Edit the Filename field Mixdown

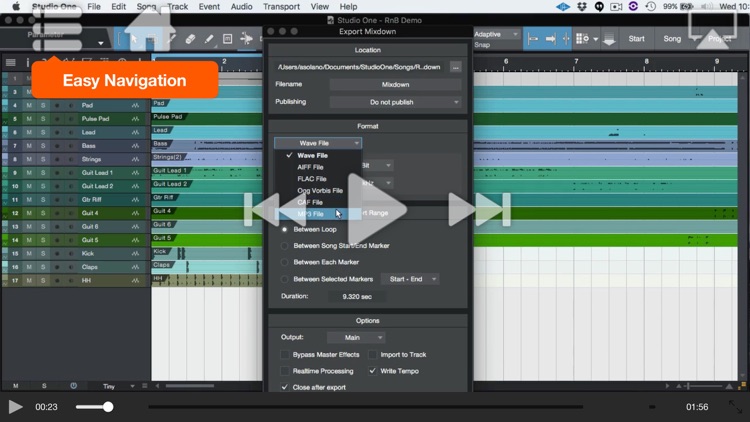coord(395,85)
